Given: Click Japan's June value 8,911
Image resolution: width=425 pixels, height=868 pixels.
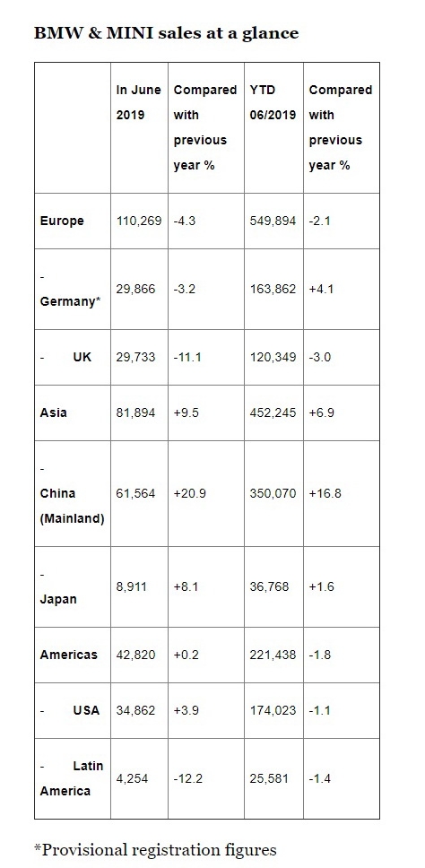Looking at the screenshot, I should (132, 586).
